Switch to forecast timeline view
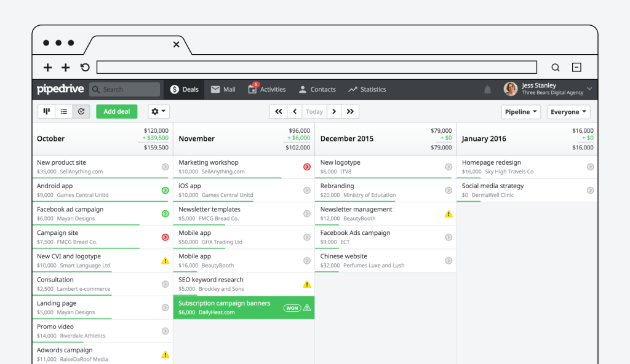This screenshot has height=364, width=630. click(x=81, y=111)
